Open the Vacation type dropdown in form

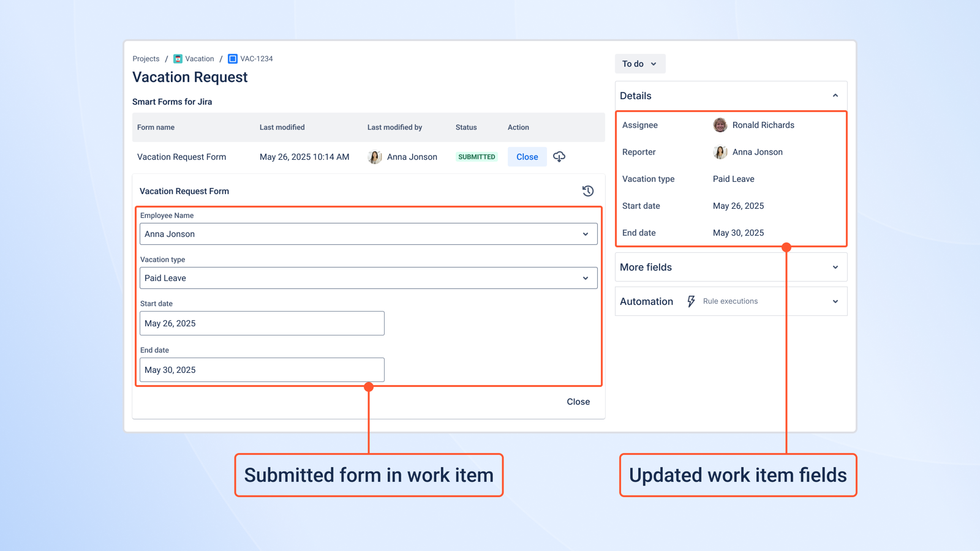pyautogui.click(x=369, y=278)
